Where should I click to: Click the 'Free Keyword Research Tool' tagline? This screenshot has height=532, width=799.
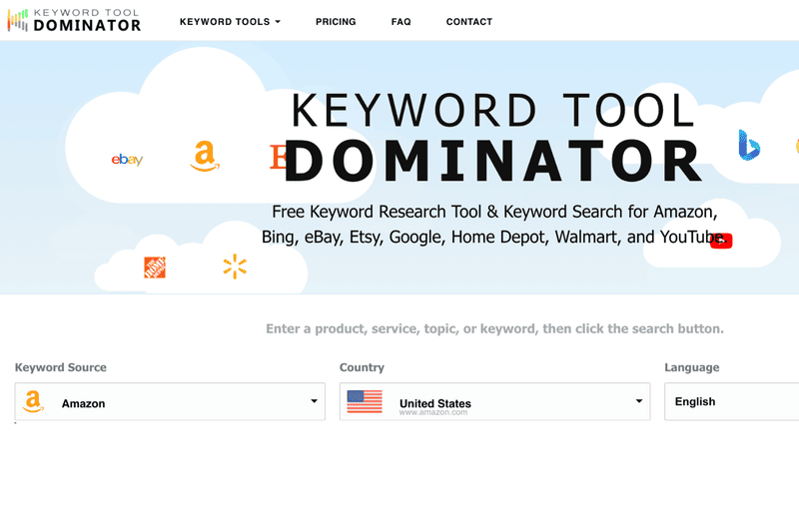coord(494,225)
